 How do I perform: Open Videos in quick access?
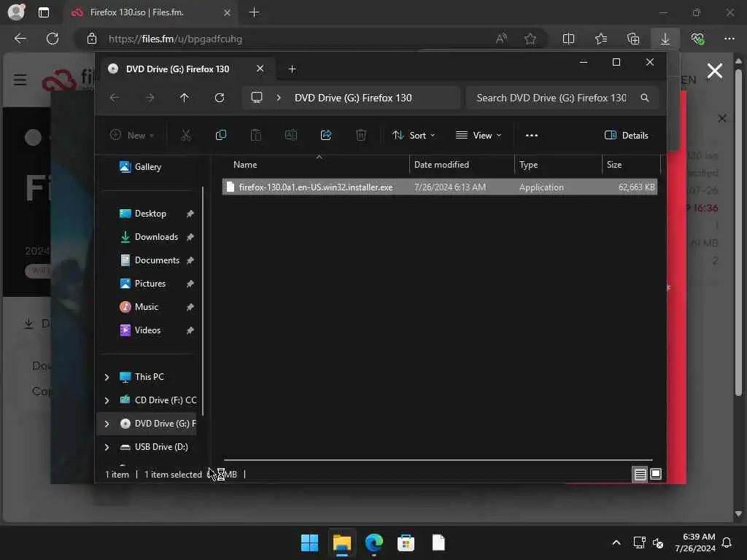(x=147, y=330)
